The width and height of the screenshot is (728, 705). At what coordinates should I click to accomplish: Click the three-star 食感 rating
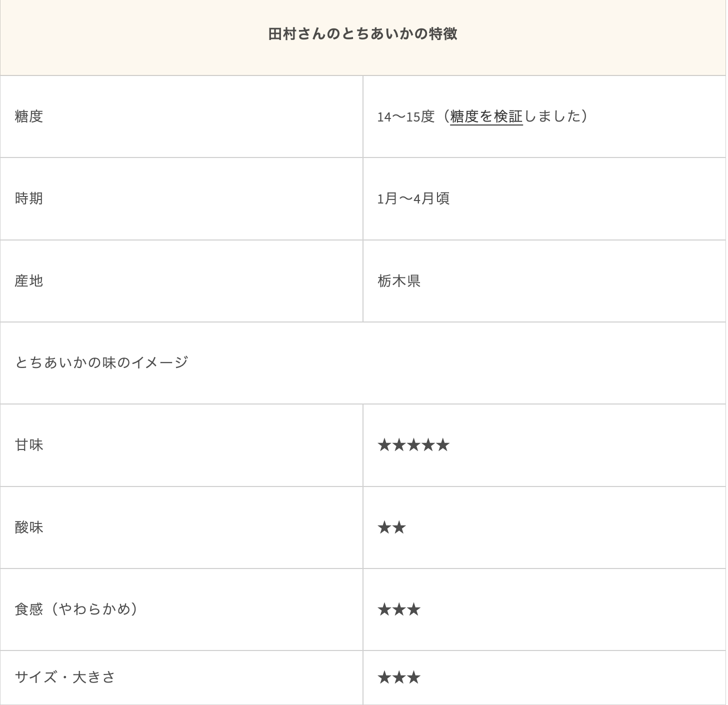click(399, 609)
